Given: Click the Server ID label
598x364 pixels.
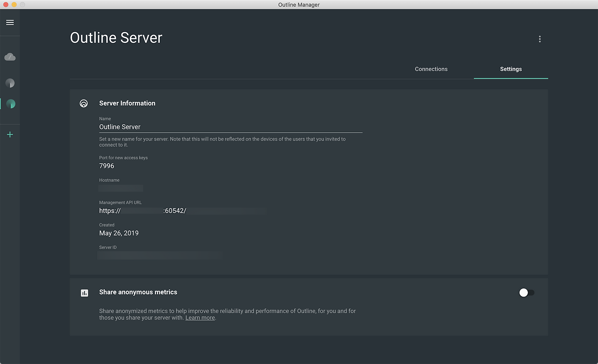Looking at the screenshot, I should click(x=108, y=248).
